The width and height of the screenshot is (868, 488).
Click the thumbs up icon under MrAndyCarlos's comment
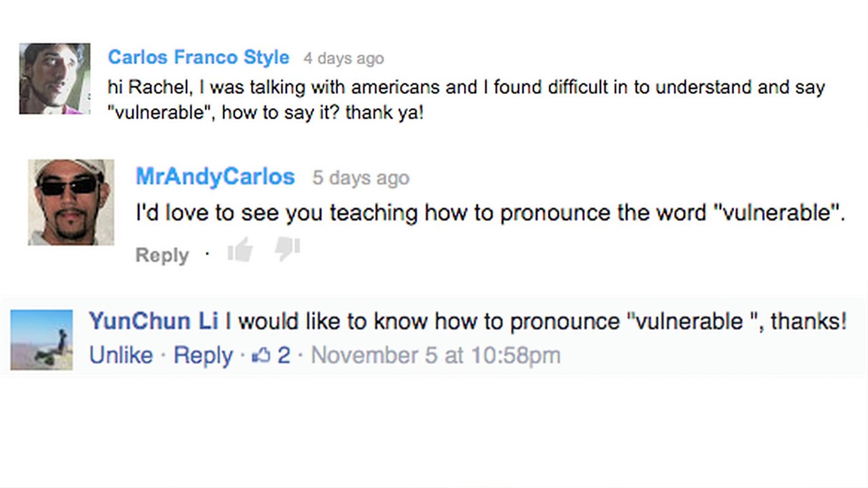(240, 250)
